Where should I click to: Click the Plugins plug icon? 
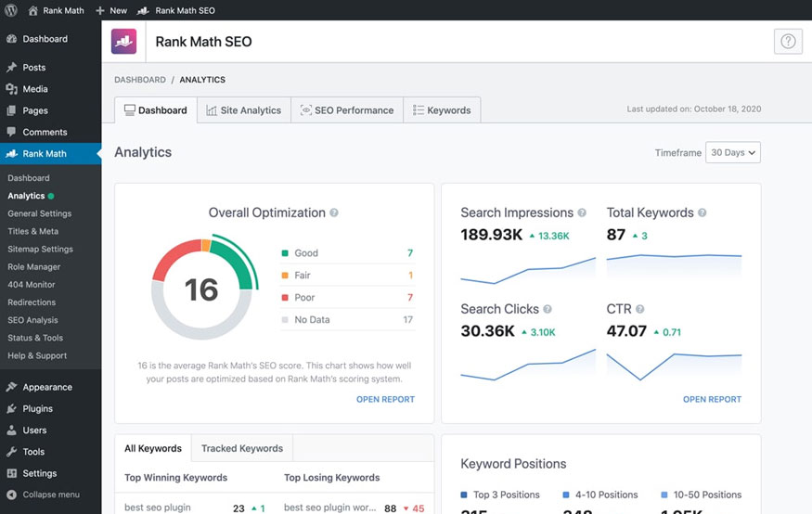[x=11, y=409]
